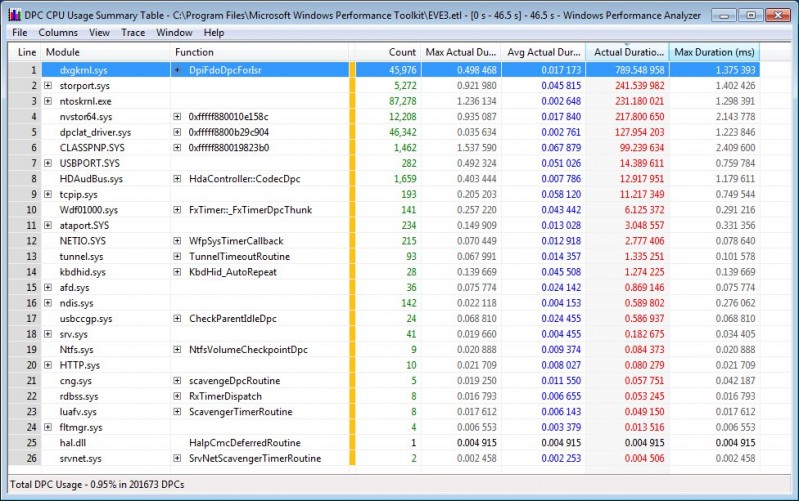The image size is (799, 501).
Task: Expand the ScavengerTimerRoutine function
Action: coord(177,412)
